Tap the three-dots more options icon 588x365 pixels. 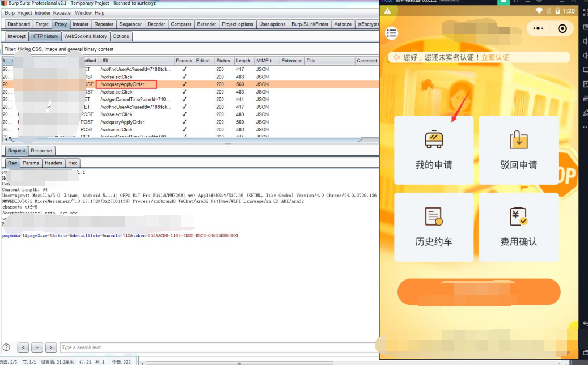point(538,28)
